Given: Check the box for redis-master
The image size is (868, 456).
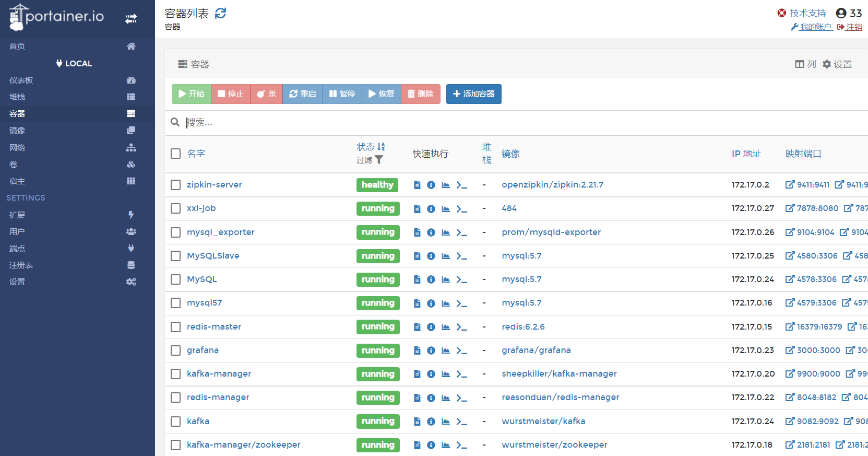Looking at the screenshot, I should coord(176,327).
